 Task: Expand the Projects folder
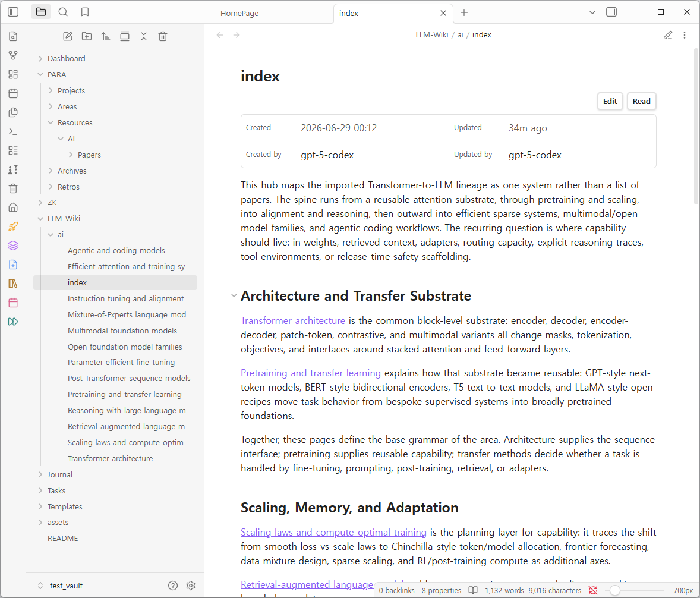coord(51,91)
